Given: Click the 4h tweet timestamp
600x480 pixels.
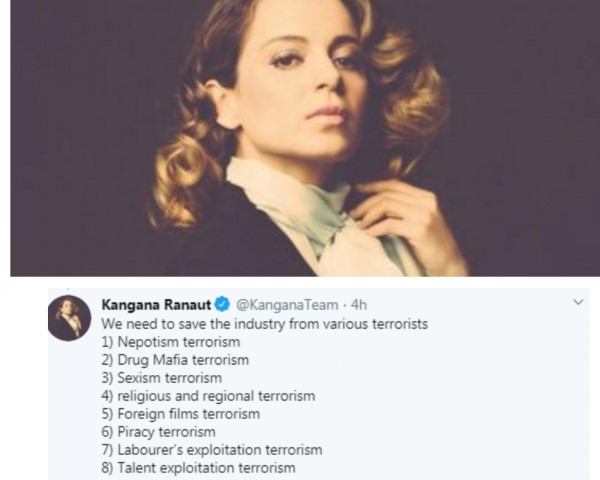Looking at the screenshot, I should point(359,305).
